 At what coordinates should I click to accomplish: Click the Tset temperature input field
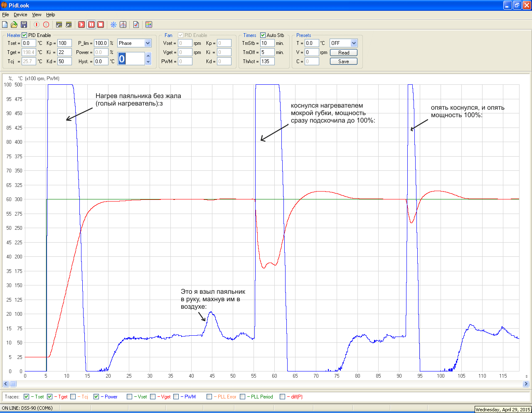(29, 43)
